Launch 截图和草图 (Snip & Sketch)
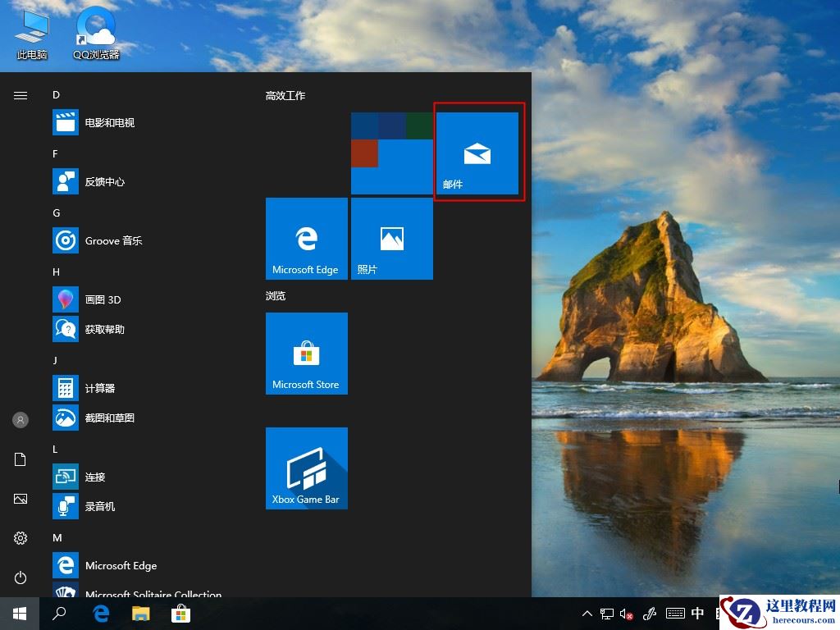The image size is (840, 630). click(x=109, y=418)
